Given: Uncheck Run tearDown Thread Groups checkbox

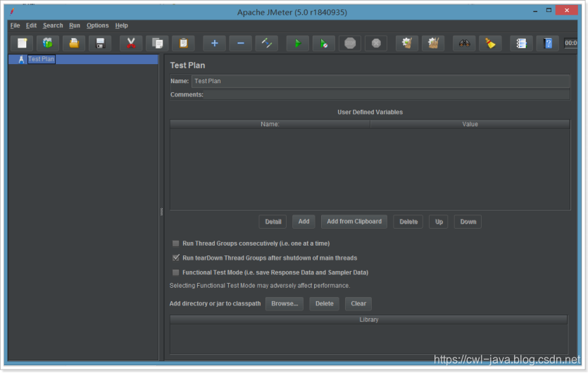Looking at the screenshot, I should [x=175, y=258].
